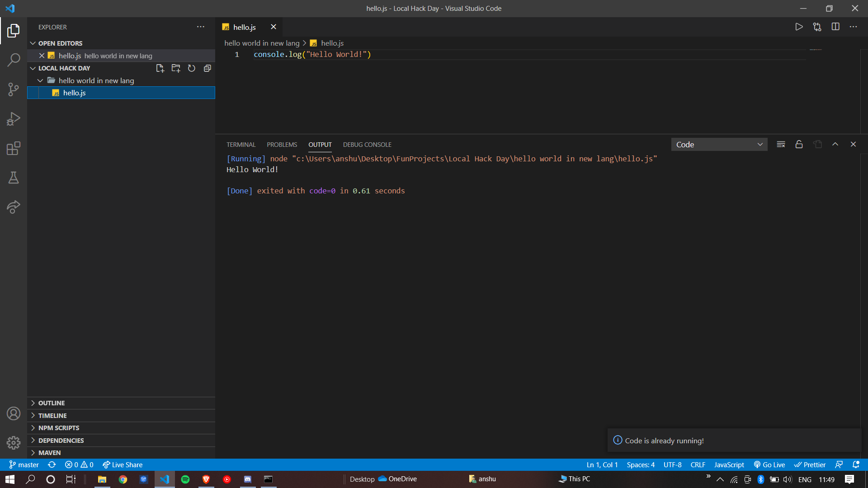Run code with play button
Viewport: 868px width, 488px height.
(799, 27)
